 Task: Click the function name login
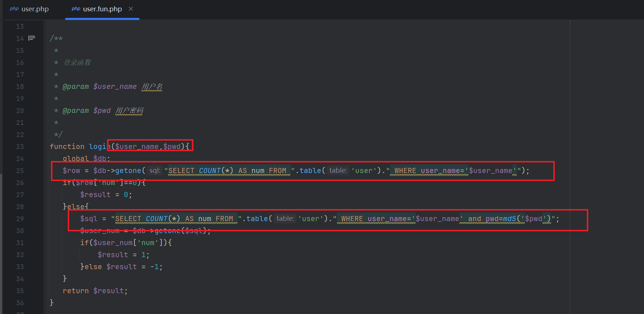(x=99, y=146)
